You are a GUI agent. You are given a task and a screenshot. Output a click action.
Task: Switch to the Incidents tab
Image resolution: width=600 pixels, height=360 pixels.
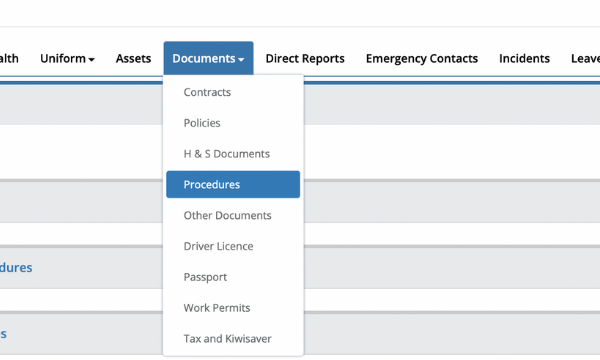(524, 59)
